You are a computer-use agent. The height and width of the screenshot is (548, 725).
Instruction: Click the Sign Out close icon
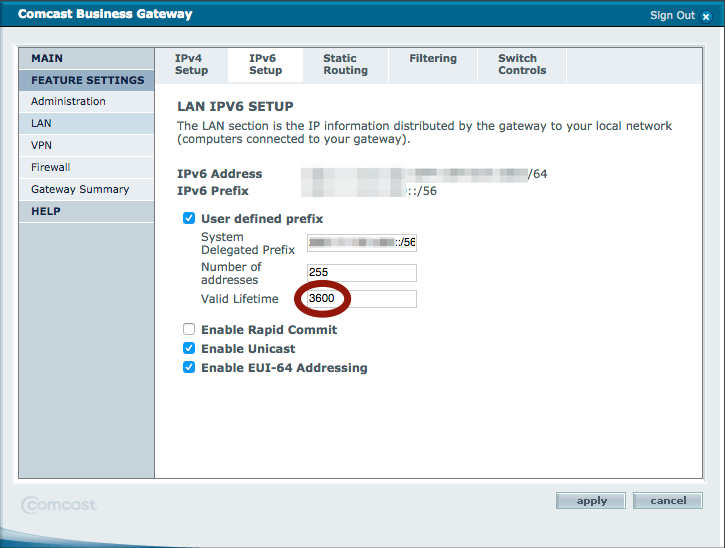point(706,16)
